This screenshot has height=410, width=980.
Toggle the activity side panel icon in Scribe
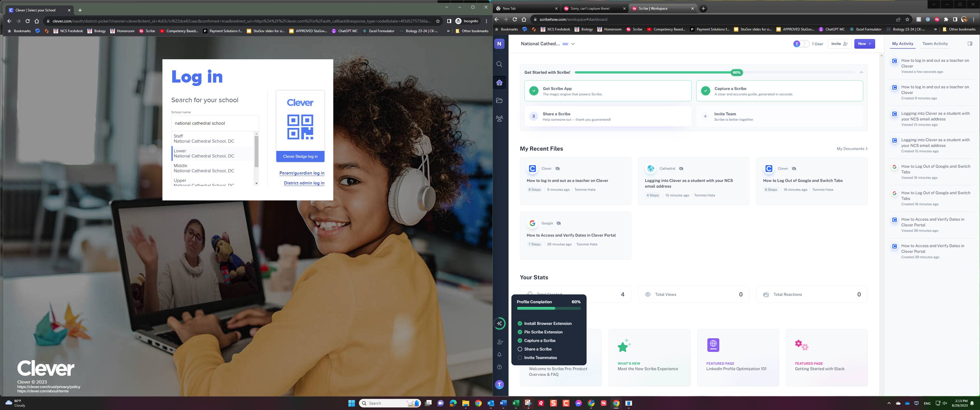[x=970, y=44]
